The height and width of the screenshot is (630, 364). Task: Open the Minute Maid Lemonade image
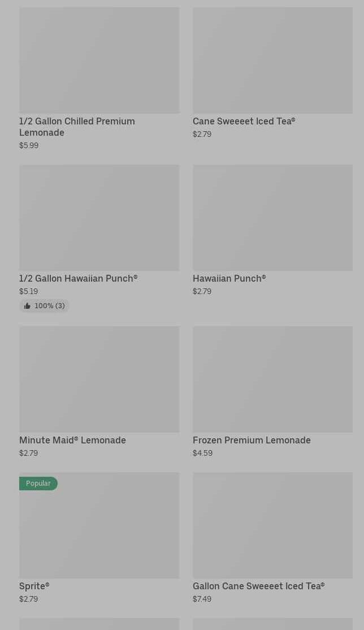click(x=99, y=379)
